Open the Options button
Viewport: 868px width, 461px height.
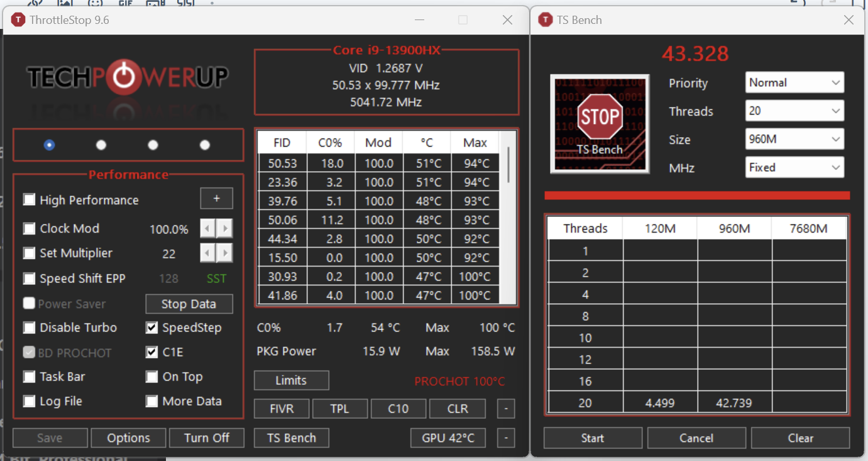coord(128,438)
